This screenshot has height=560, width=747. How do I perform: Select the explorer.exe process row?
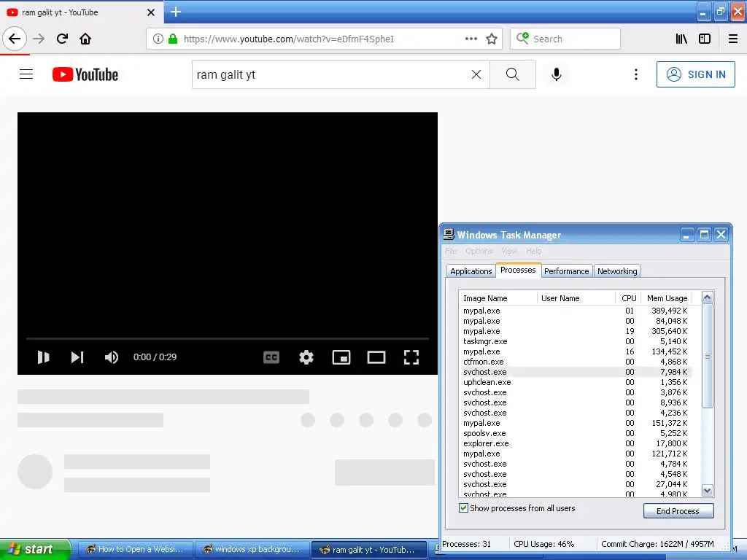point(576,443)
